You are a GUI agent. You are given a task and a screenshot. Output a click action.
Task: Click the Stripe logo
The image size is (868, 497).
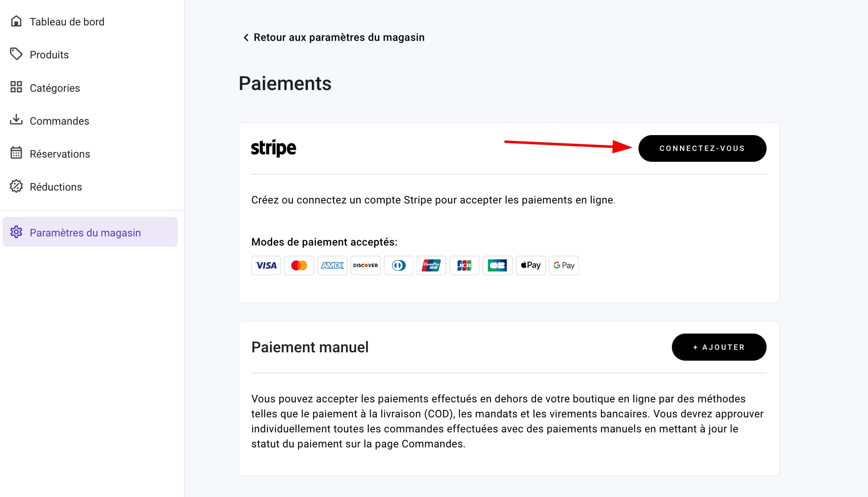tap(273, 148)
